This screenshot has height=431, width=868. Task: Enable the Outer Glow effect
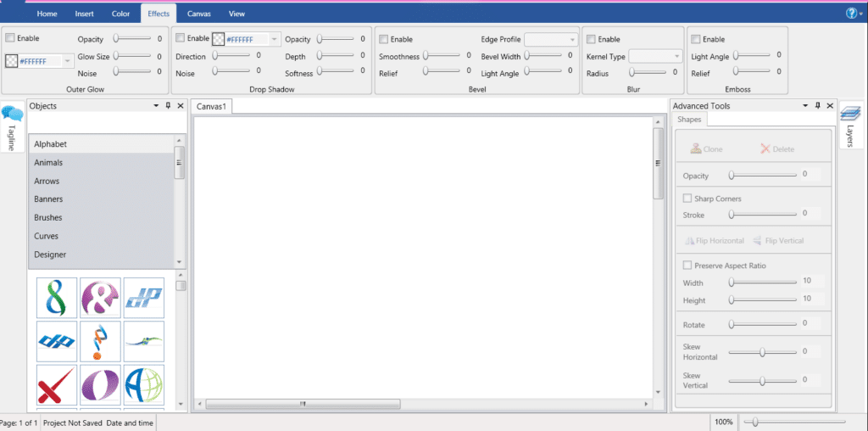pos(10,38)
